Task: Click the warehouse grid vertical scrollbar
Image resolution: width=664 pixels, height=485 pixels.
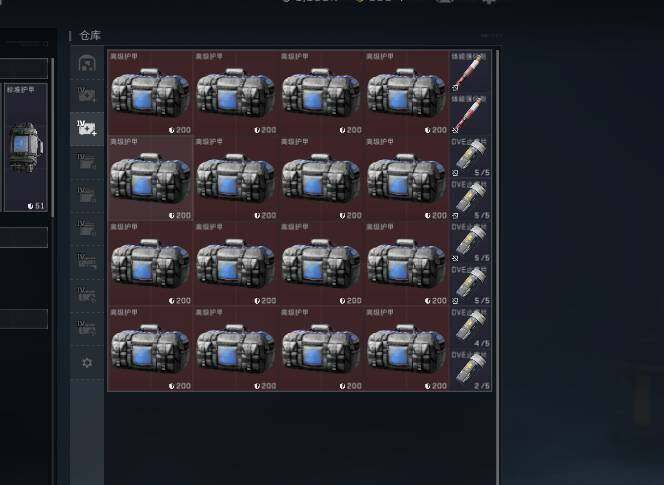Action: point(497,267)
